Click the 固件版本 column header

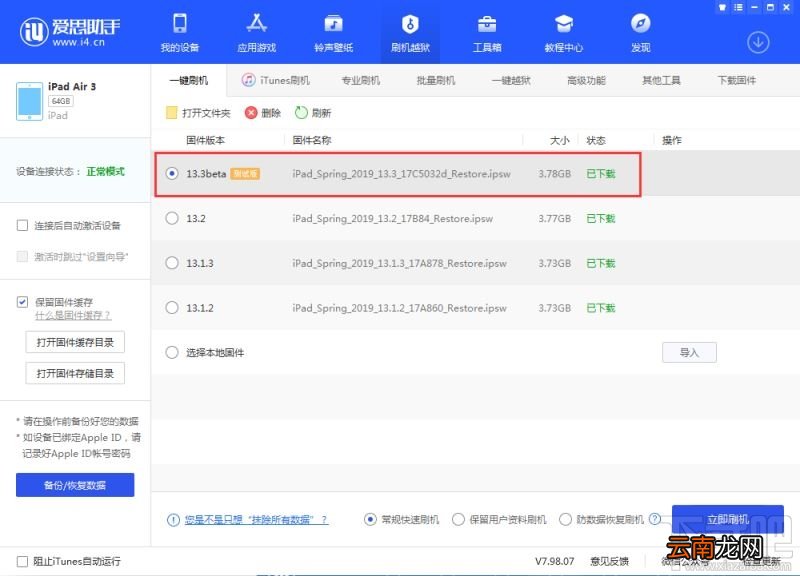205,140
